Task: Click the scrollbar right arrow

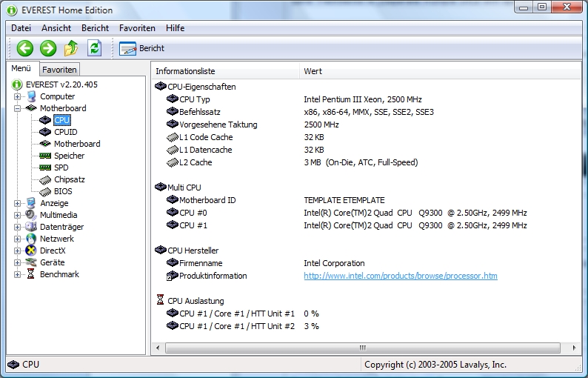Action: tap(574, 348)
